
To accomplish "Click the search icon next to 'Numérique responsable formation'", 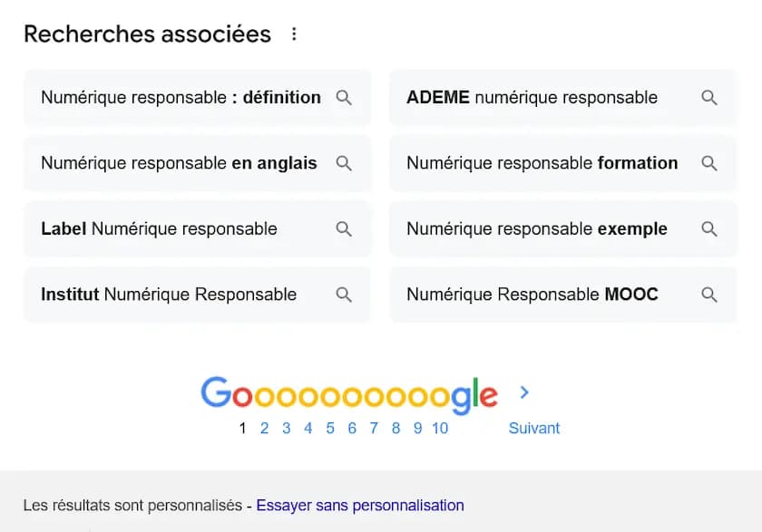I will pos(709,163).
